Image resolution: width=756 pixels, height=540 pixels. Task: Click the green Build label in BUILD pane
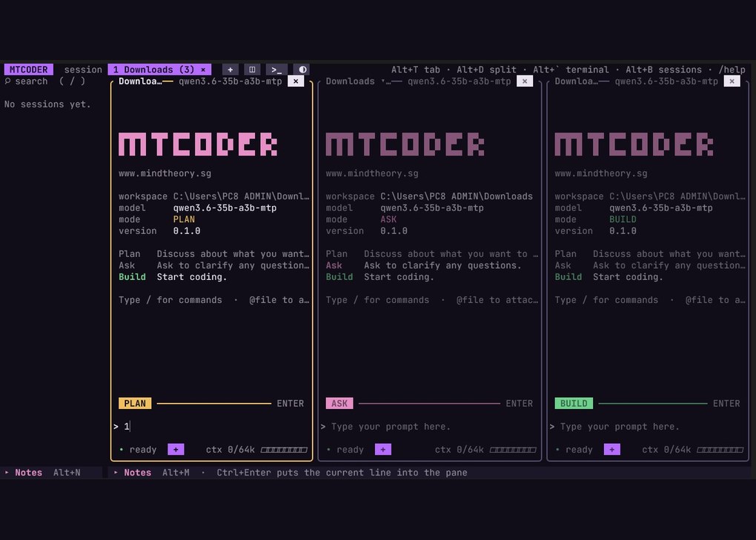[x=568, y=277]
